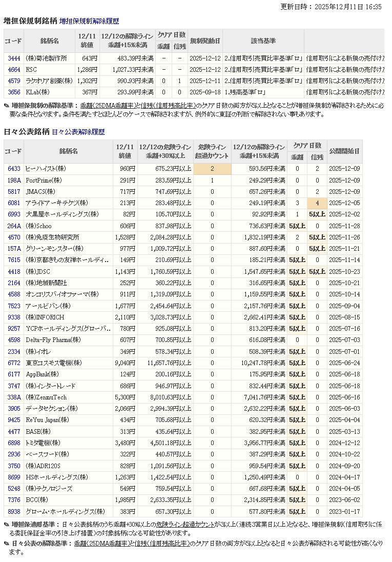Click code 8938 for グローム・ホールディングス
This screenshot has height=562, width=392.
(14, 512)
